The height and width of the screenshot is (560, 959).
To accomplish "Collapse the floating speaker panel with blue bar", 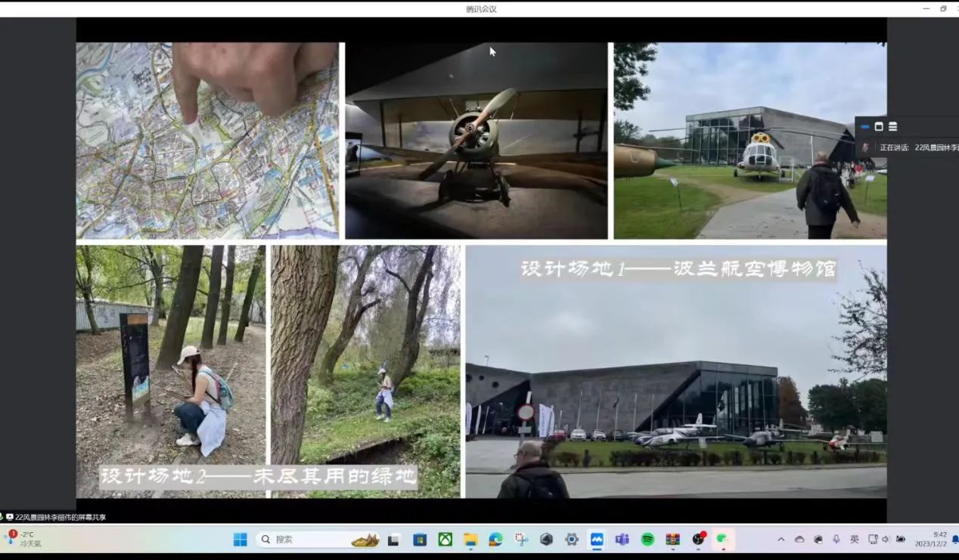I will (865, 127).
